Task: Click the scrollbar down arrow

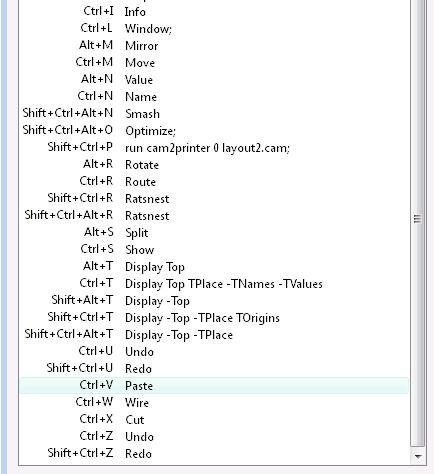Action: [418, 456]
